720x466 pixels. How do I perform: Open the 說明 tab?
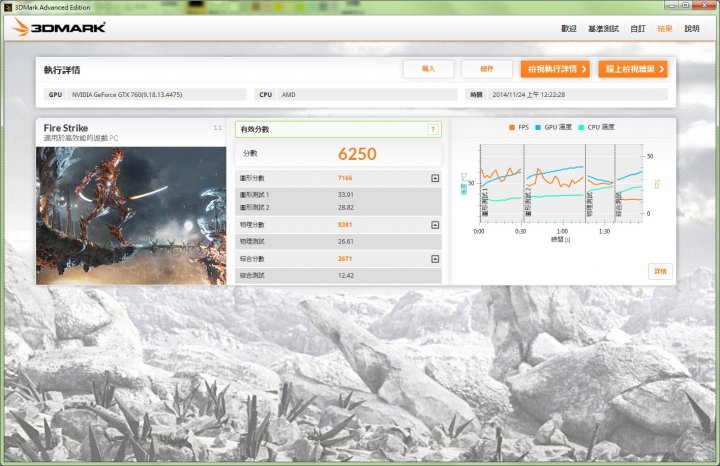pos(692,28)
